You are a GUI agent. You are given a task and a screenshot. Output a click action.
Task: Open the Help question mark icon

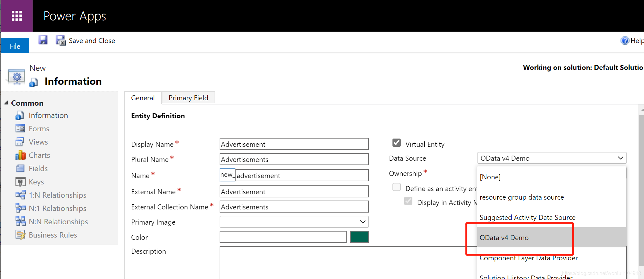(625, 40)
